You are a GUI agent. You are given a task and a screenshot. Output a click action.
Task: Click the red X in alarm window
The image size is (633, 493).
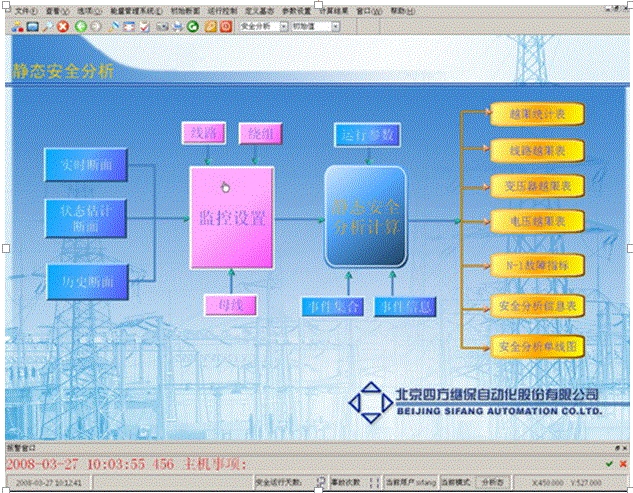[622, 463]
